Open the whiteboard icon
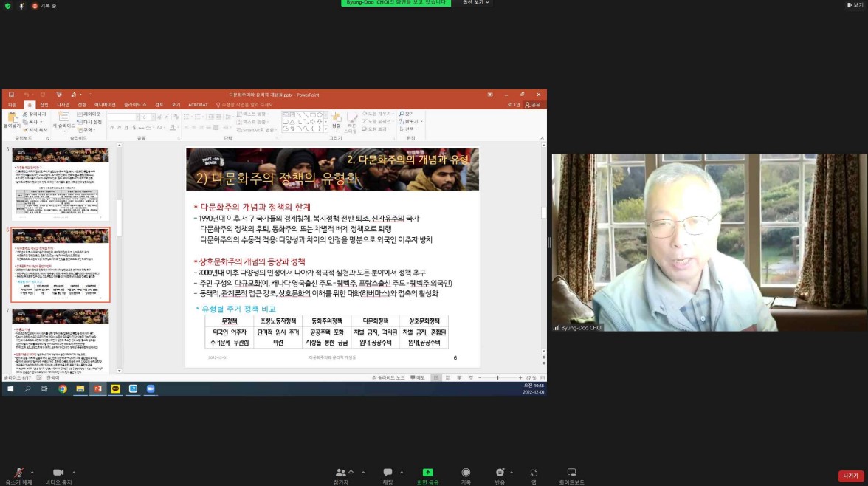Screen dimensions: 868x486 click(x=571, y=473)
